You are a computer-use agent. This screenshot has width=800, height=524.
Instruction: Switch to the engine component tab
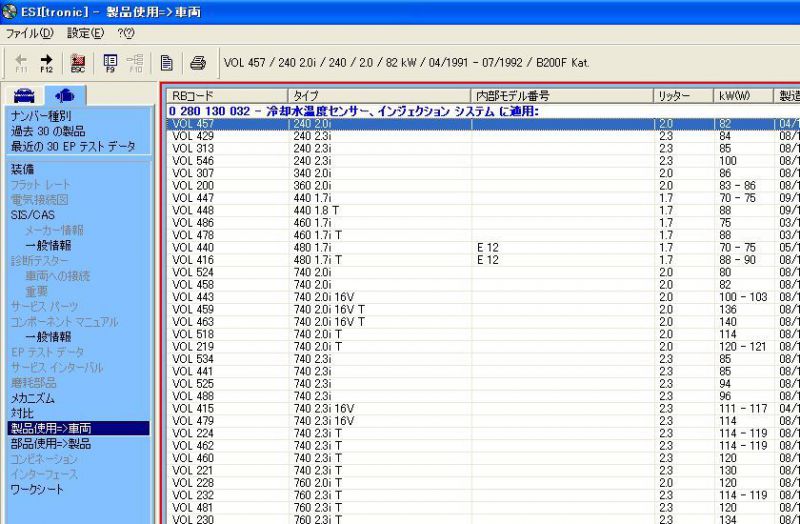65,96
